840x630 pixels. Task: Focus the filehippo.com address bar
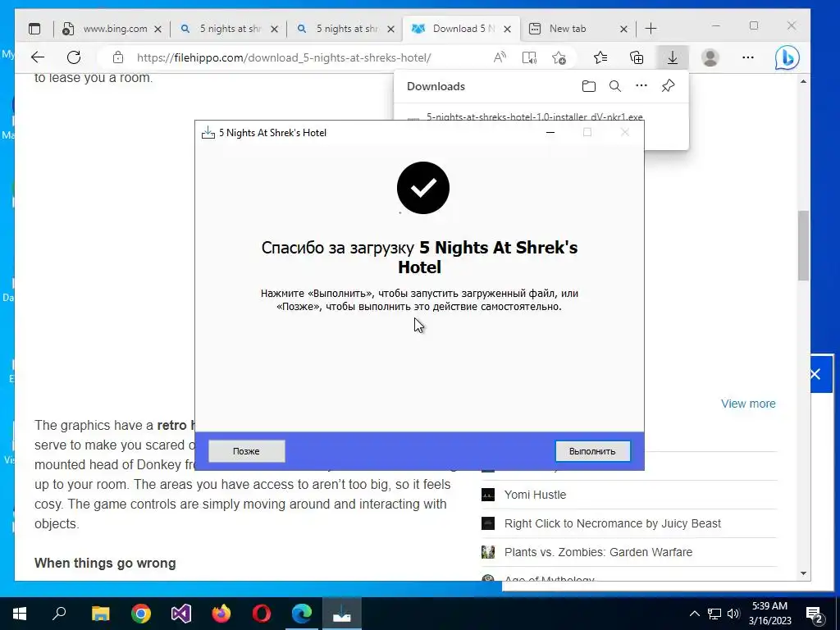tap(284, 57)
